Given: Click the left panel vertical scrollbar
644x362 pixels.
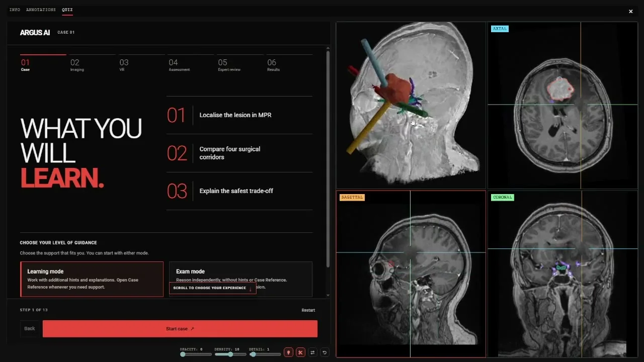Looking at the screenshot, I should 328,158.
